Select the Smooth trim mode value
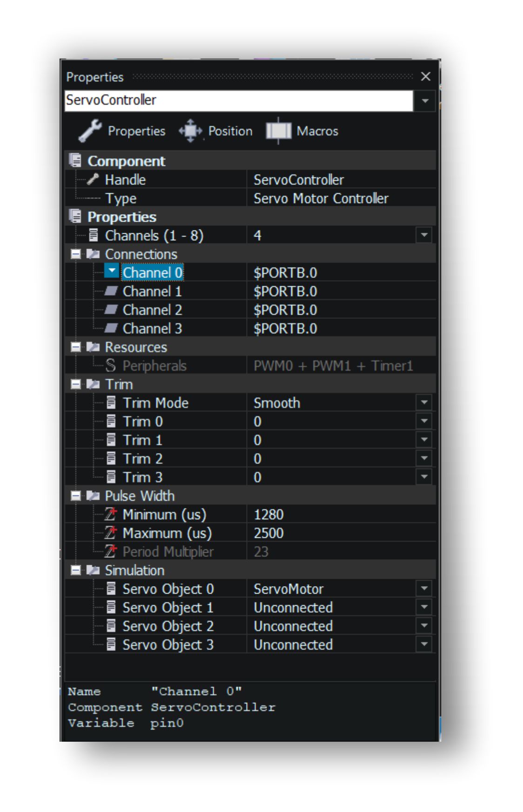 277,403
